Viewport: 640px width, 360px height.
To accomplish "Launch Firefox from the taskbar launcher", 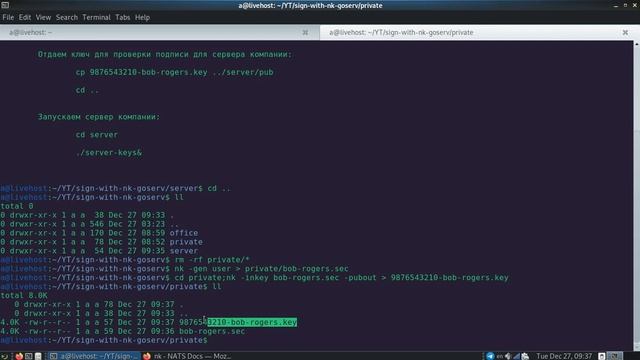I will [x=19, y=356].
